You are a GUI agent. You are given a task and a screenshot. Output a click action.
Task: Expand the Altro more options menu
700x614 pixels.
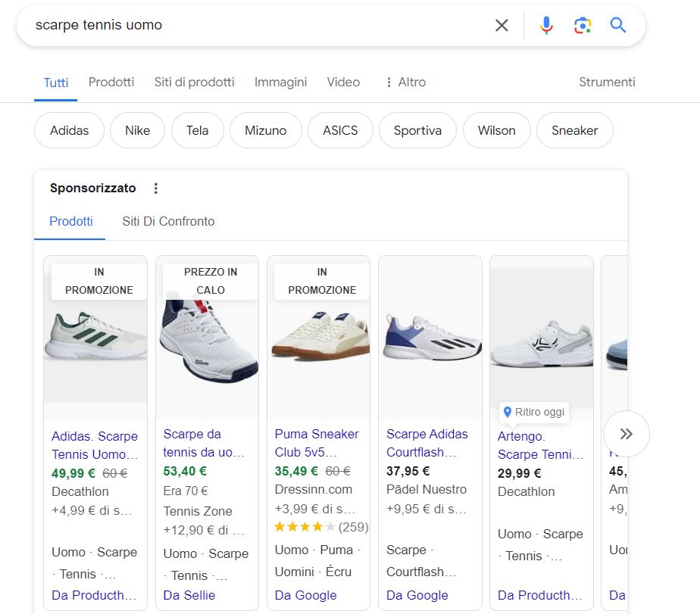405,82
